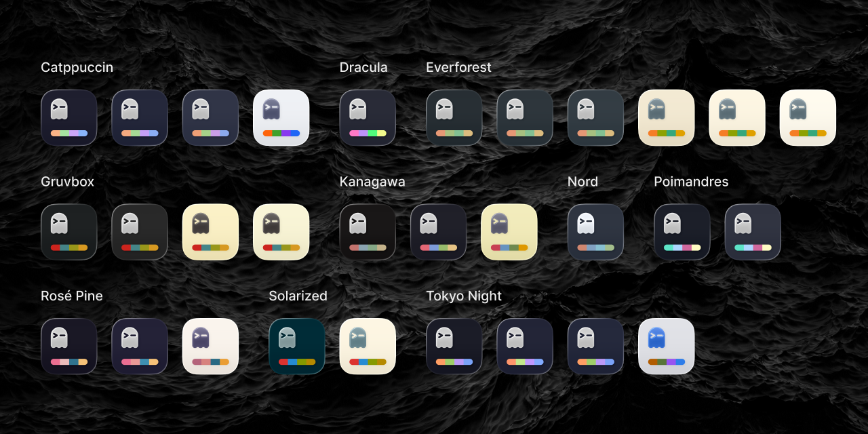
Task: Click the Tokyo Night section heading
Action: coord(464,296)
